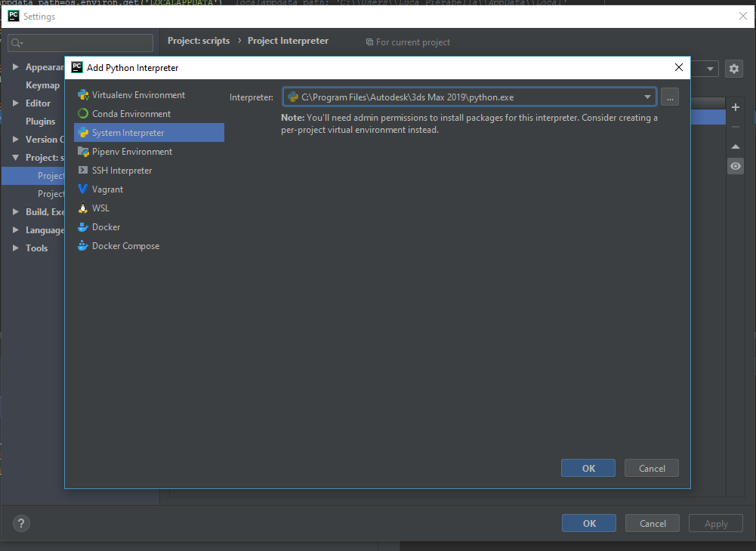Click Cancel in the Settings window
The height and width of the screenshot is (551, 756).
pyautogui.click(x=653, y=523)
